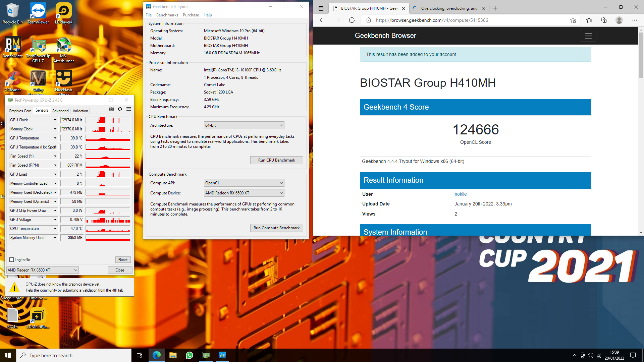Screen dimensions: 644x362
Task: Open the Help menu in Geekbench 4
Action: (x=208, y=15)
